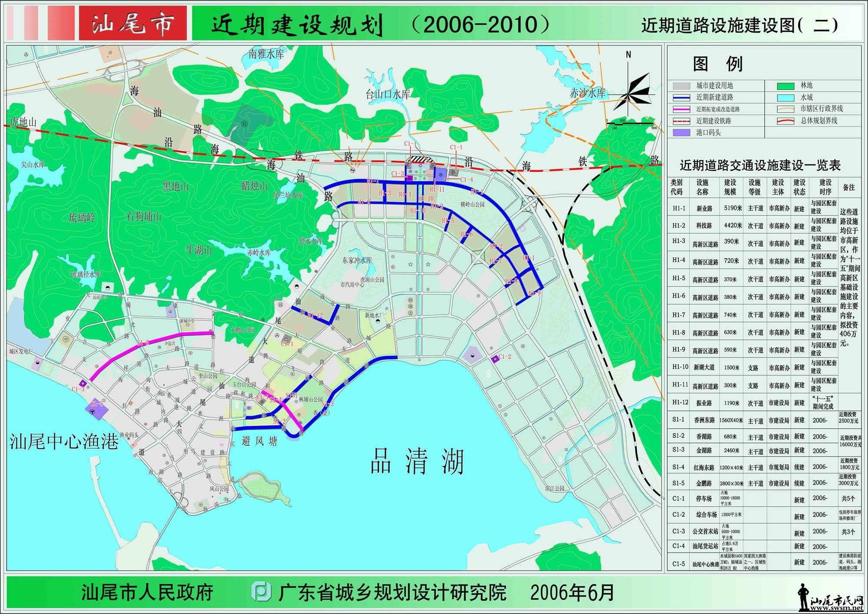868x614 pixels.
Task: Click the purple C1-4 freight station block
Action: click(441, 175)
